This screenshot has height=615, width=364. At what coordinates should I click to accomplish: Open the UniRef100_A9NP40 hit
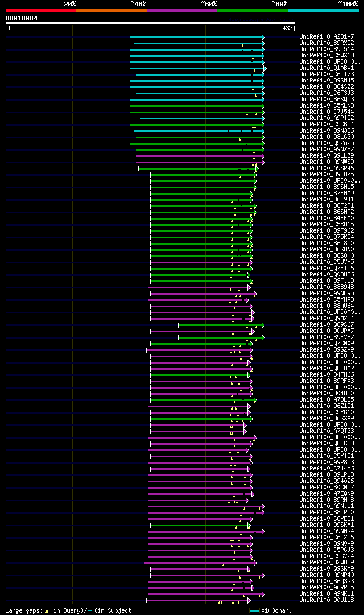pyautogui.click(x=326, y=575)
